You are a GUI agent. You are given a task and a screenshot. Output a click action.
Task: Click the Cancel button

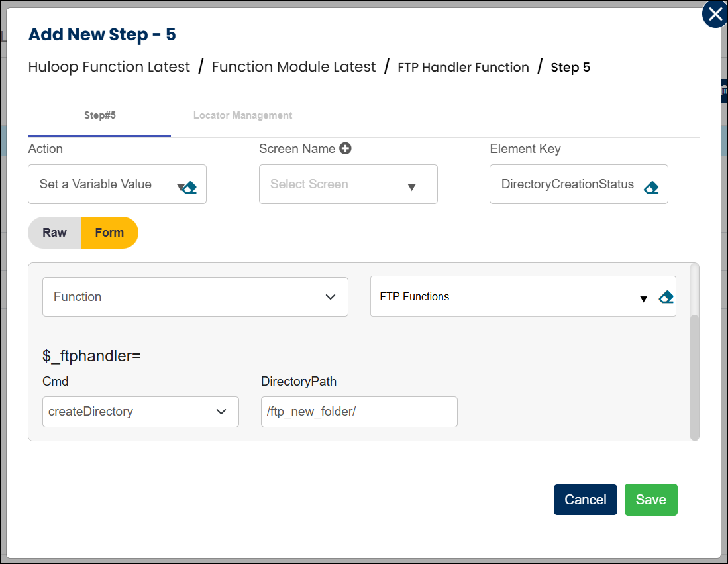585,500
